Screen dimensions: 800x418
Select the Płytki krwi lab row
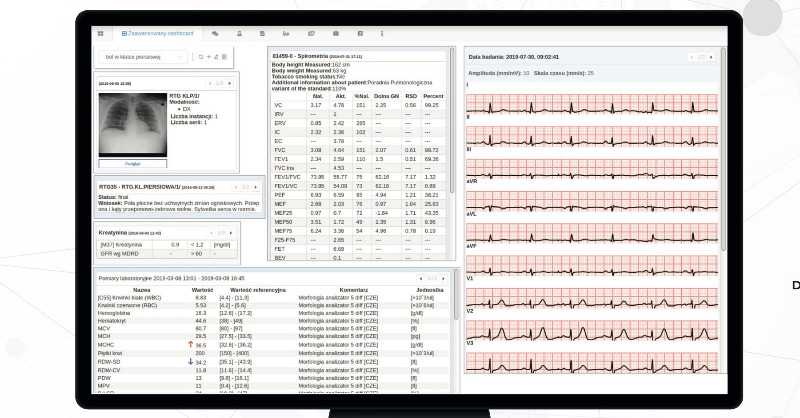[x=273, y=353]
